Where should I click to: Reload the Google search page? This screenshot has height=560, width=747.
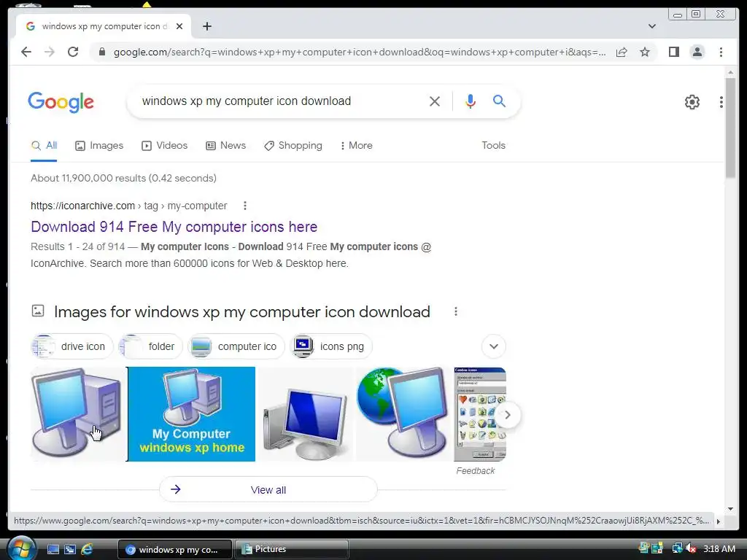pyautogui.click(x=73, y=52)
